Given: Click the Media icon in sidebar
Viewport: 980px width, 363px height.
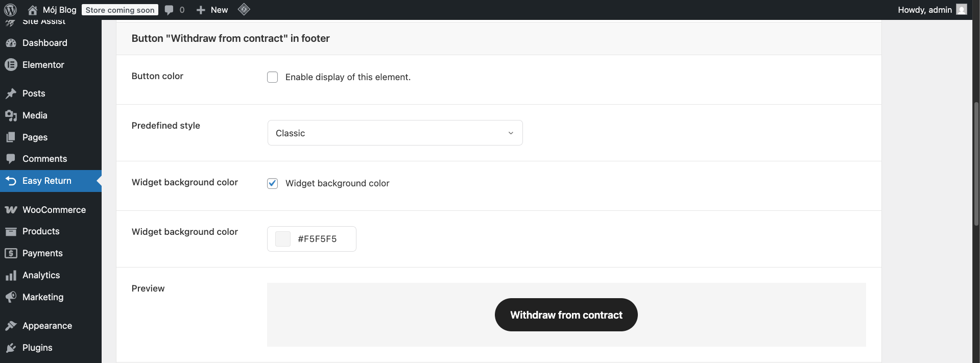Looking at the screenshot, I should 11,115.
